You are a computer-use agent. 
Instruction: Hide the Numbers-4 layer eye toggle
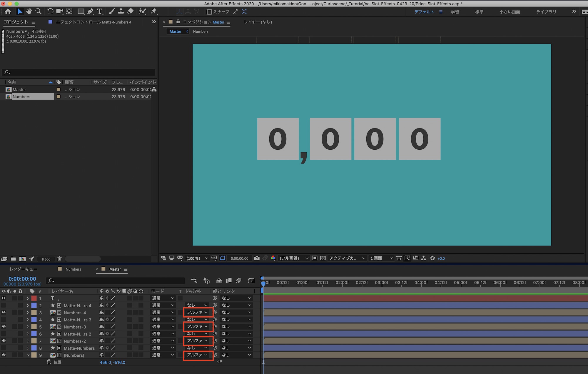[4, 312]
